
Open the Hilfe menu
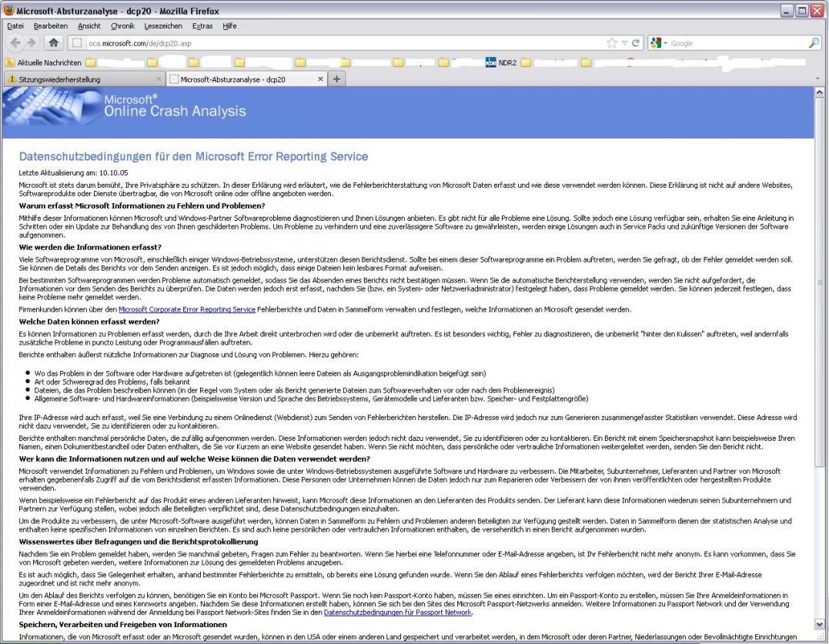(229, 26)
